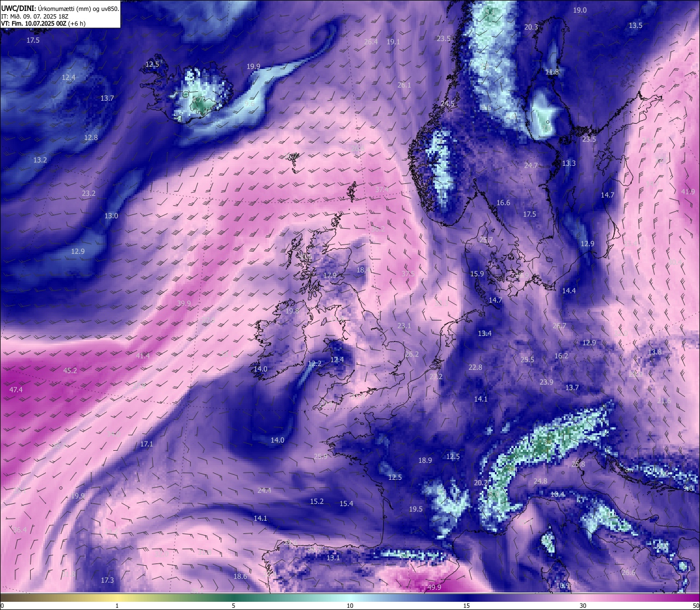Viewport: 700px width, 610px height.
Task: Click the 5 tick on the color scale
Action: (234, 606)
